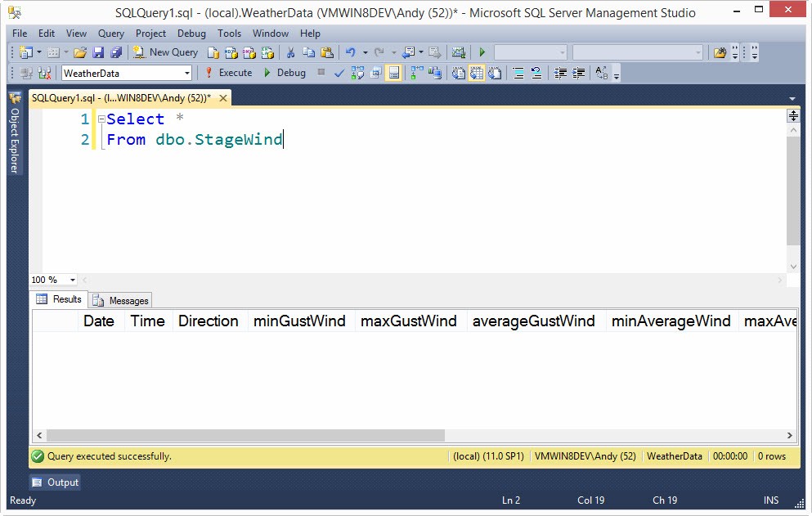Open the Query Options icon
The width and height of the screenshot is (812, 516).
[x=376, y=73]
